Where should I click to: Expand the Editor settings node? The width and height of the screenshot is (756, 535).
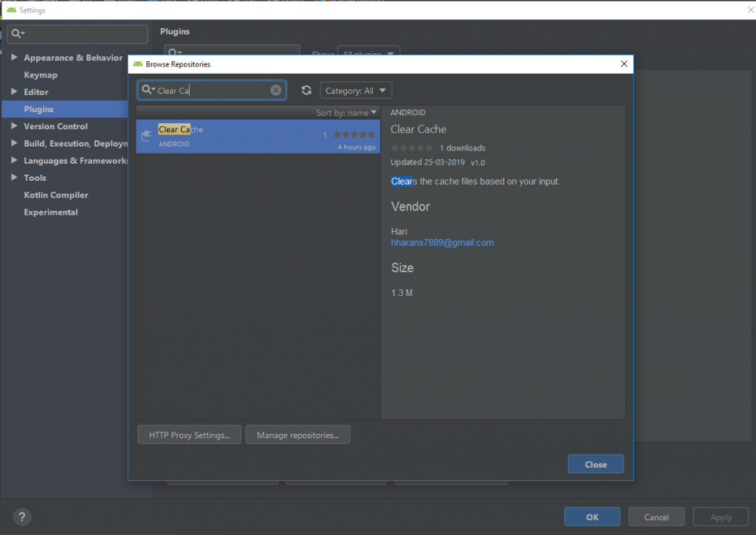[14, 92]
